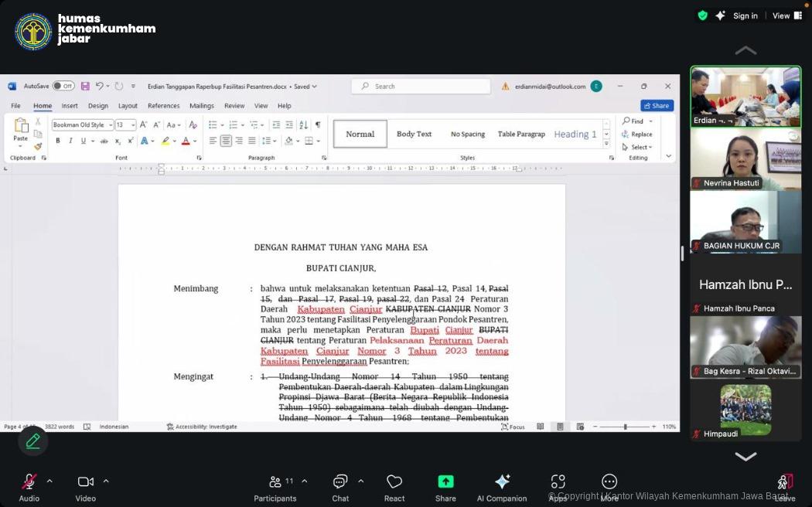
Task: Unmute the microphone with the Audio button
Action: pyautogui.click(x=29, y=482)
